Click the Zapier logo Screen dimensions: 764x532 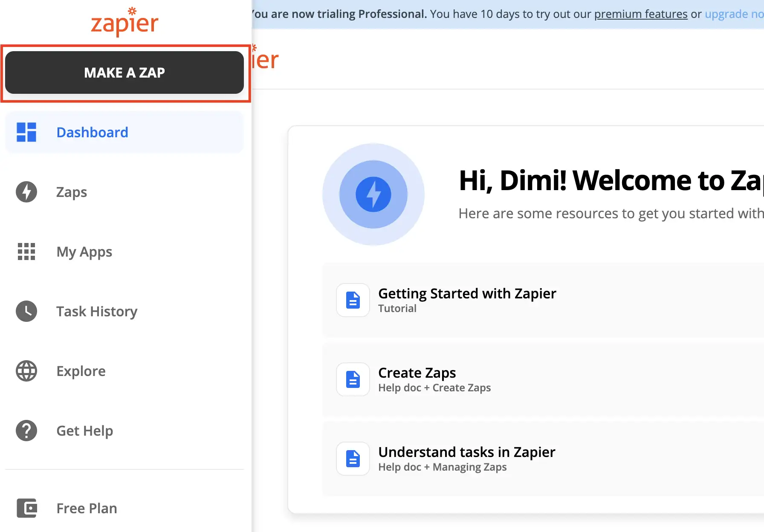click(124, 22)
